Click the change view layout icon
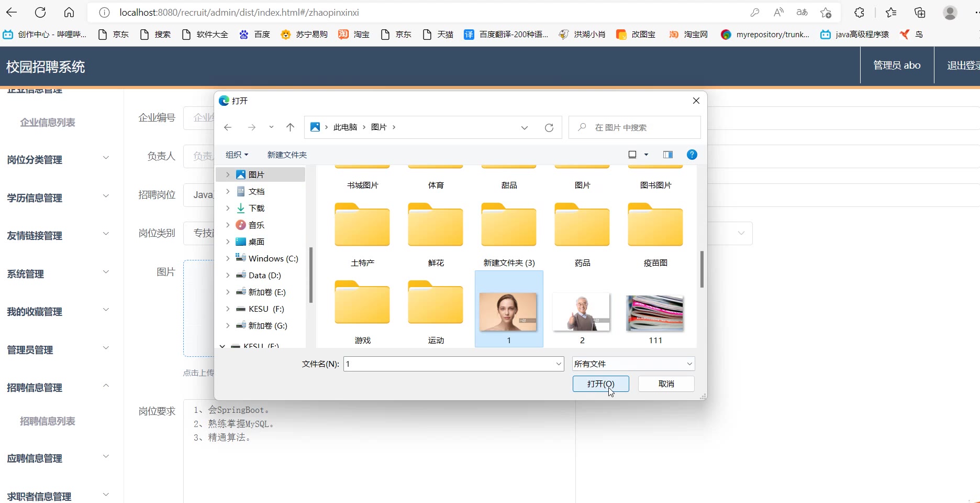The width and height of the screenshot is (980, 503). tap(632, 155)
